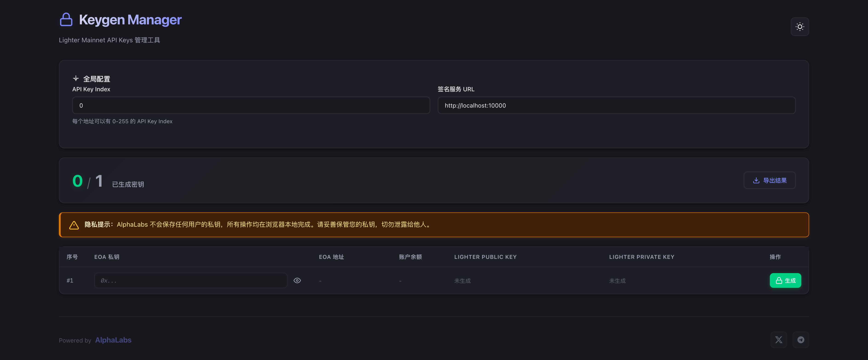Click the lock logo beside Keygen Manager
Viewport: 868px width, 360px height.
[x=66, y=20]
